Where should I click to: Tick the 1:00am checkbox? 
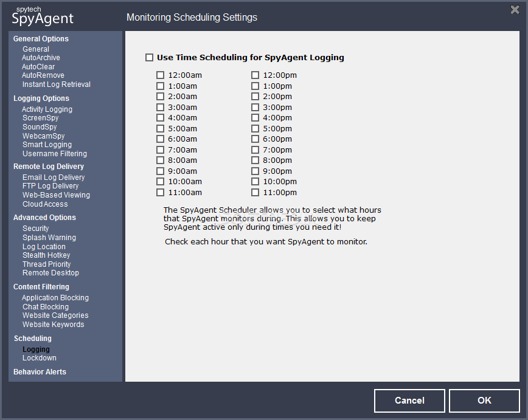click(161, 86)
